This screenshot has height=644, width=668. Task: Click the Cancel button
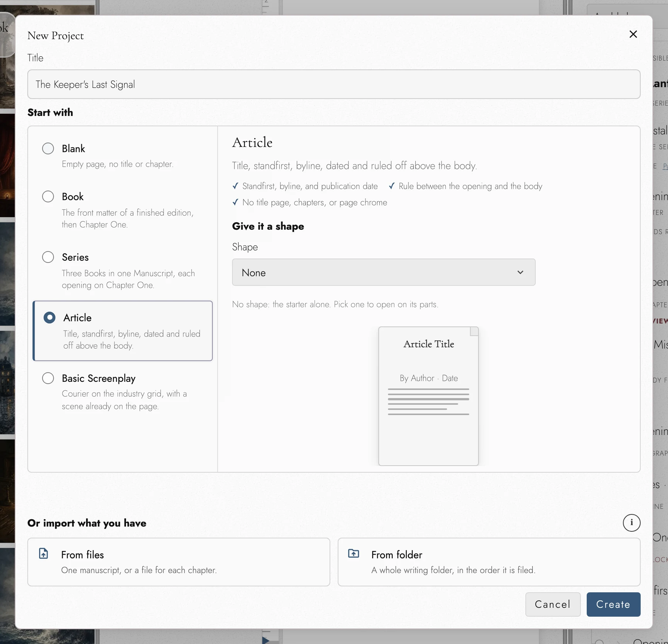(553, 604)
